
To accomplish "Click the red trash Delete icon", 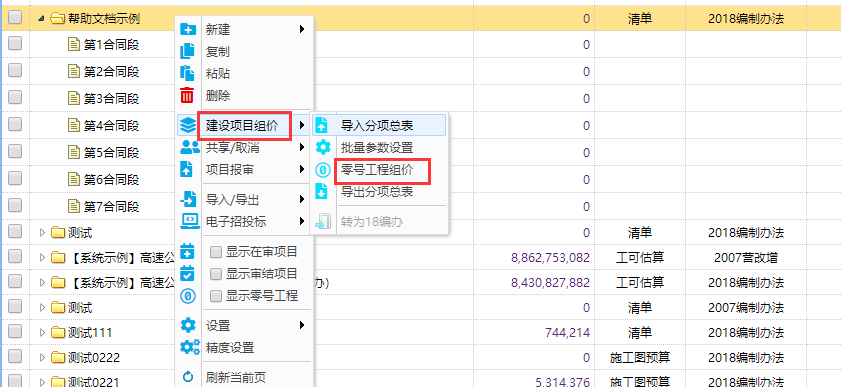I will point(187,95).
